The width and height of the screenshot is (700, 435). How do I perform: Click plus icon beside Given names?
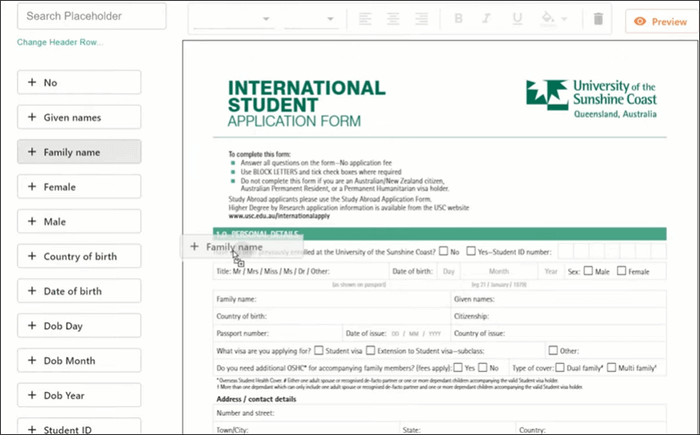coord(32,117)
